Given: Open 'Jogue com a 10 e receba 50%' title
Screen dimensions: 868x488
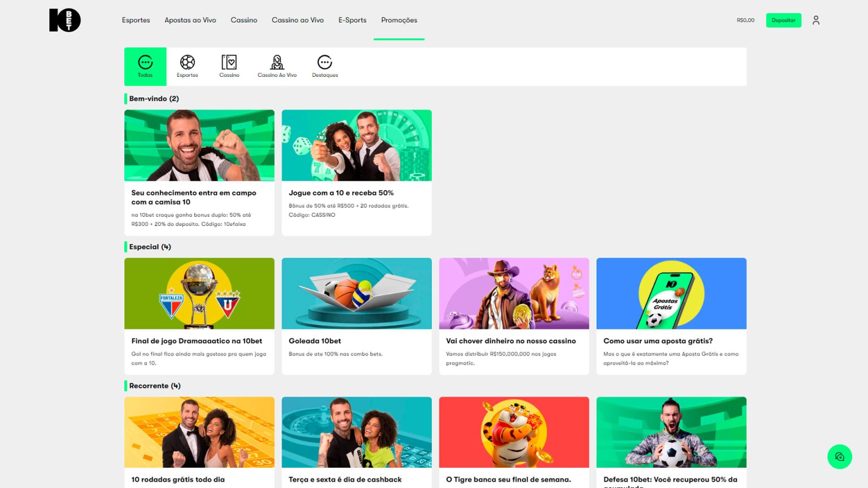Looking at the screenshot, I should pos(341,193).
